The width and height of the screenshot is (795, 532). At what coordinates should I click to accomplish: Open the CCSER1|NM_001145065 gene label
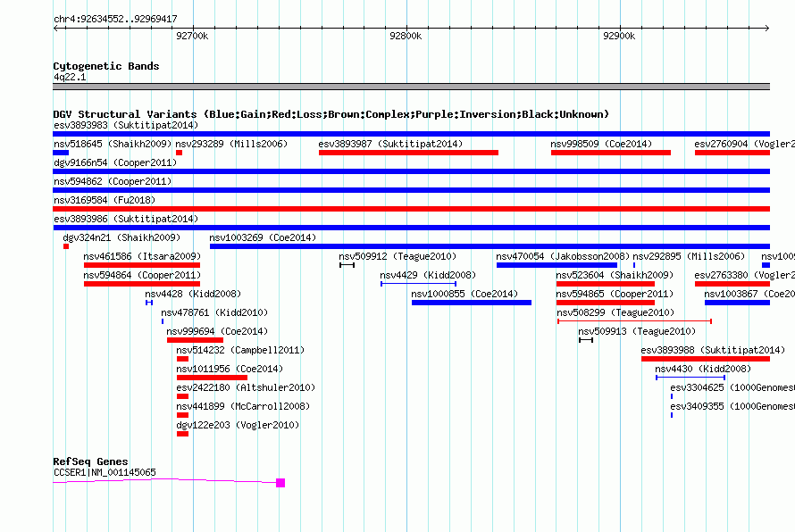click(105, 472)
